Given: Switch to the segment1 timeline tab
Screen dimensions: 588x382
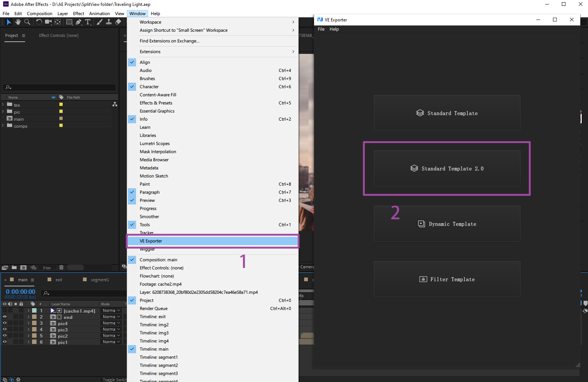Looking at the screenshot, I should (x=100, y=280).
